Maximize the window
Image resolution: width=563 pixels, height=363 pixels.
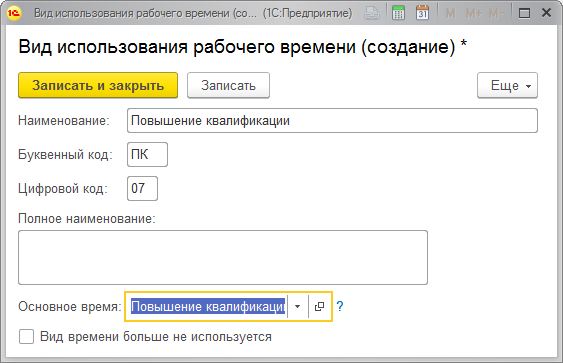click(524, 13)
